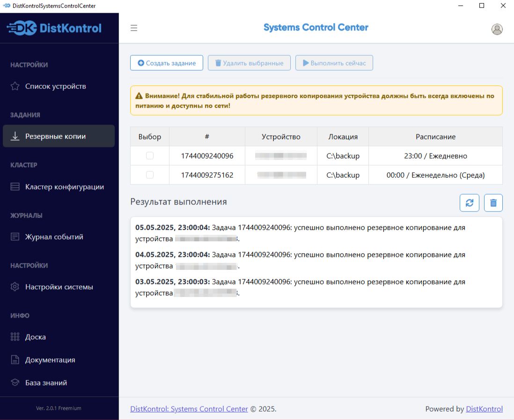Open the user profile avatar icon
The image size is (514, 420).
click(x=497, y=29)
